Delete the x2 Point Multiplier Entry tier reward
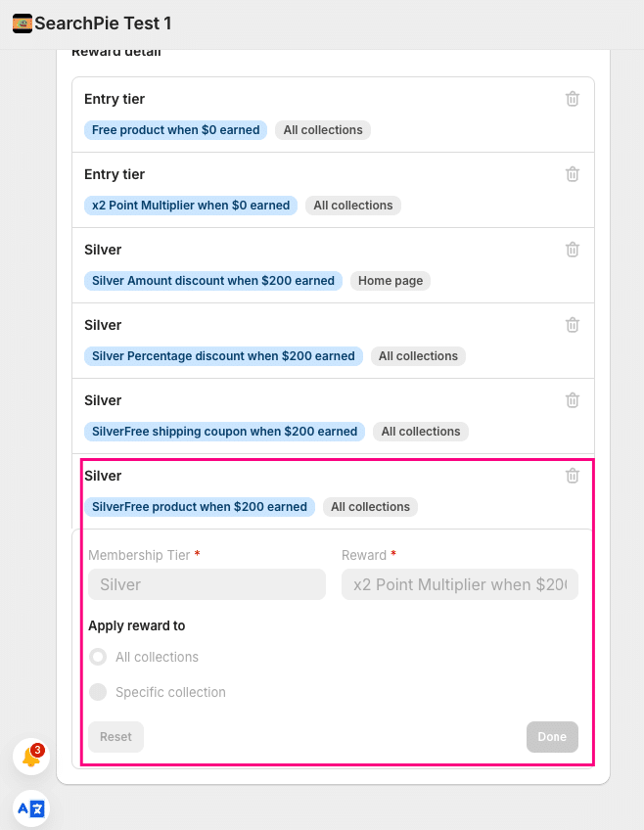The image size is (644, 830). pyautogui.click(x=573, y=174)
